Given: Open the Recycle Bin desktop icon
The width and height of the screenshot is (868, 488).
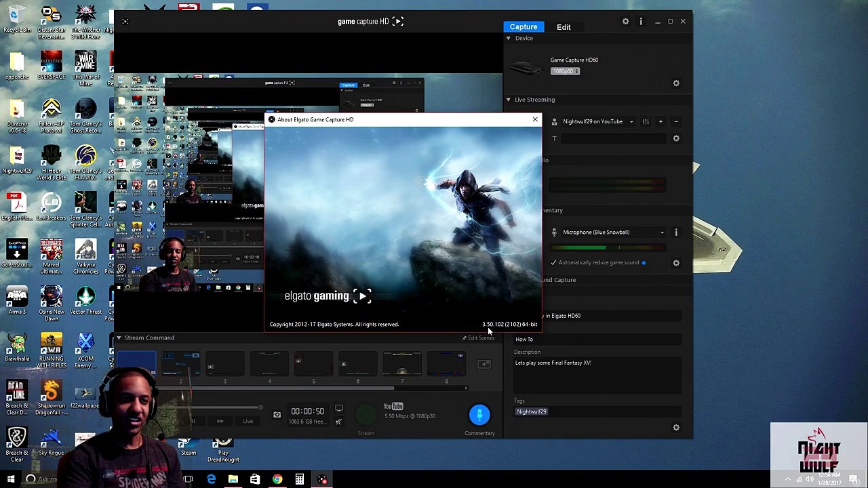Looking at the screenshot, I should pyautogui.click(x=17, y=19).
